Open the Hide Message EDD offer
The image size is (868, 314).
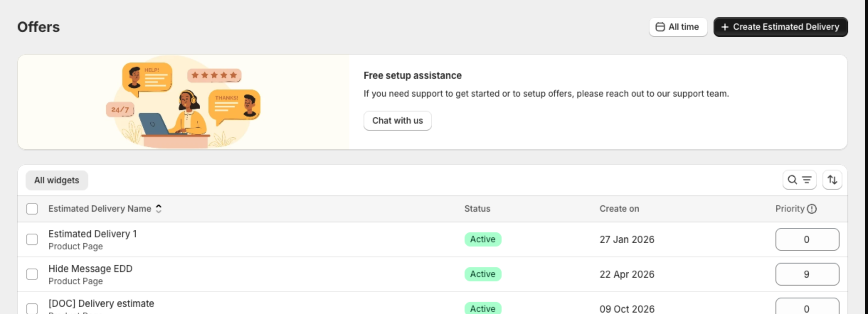point(90,269)
